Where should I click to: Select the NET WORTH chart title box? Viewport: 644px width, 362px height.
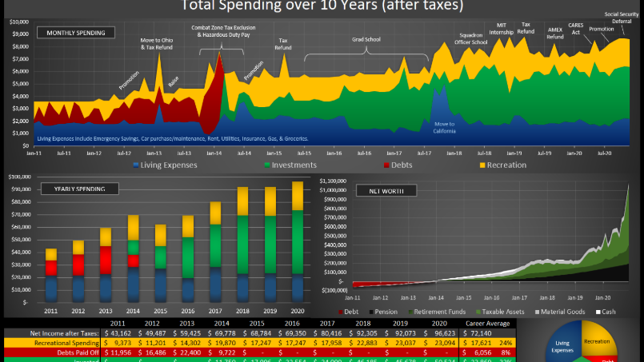click(386, 191)
